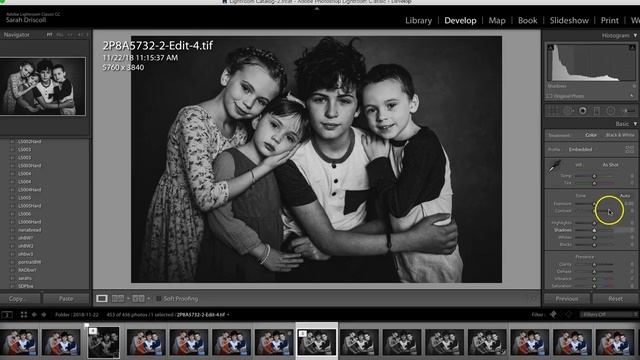The height and width of the screenshot is (360, 640).
Task: Click the Before/After left-right view icon
Action: coord(118,299)
